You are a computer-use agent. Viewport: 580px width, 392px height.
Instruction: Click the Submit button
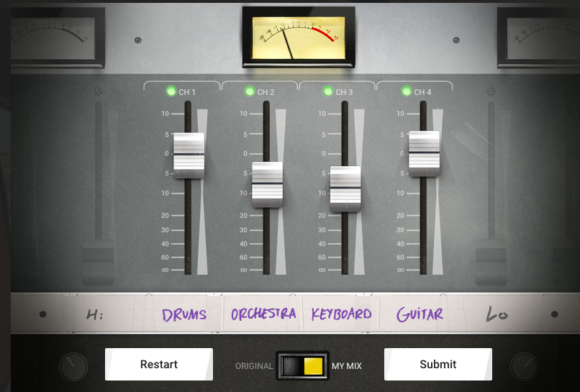pos(438,364)
